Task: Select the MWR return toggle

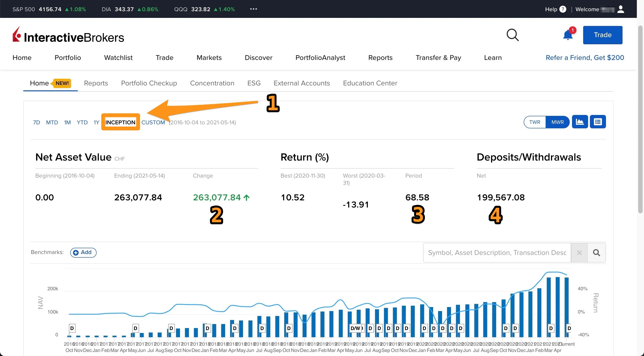Action: [557, 122]
